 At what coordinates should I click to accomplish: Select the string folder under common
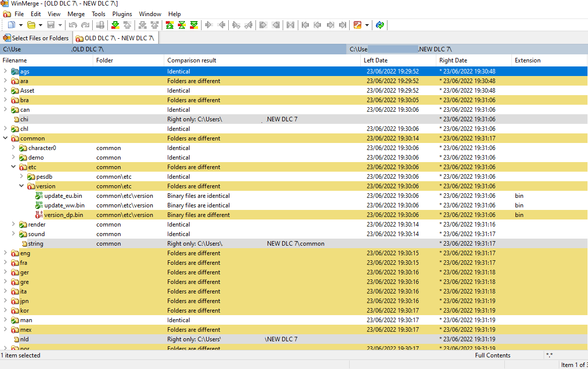click(x=294, y=244)
